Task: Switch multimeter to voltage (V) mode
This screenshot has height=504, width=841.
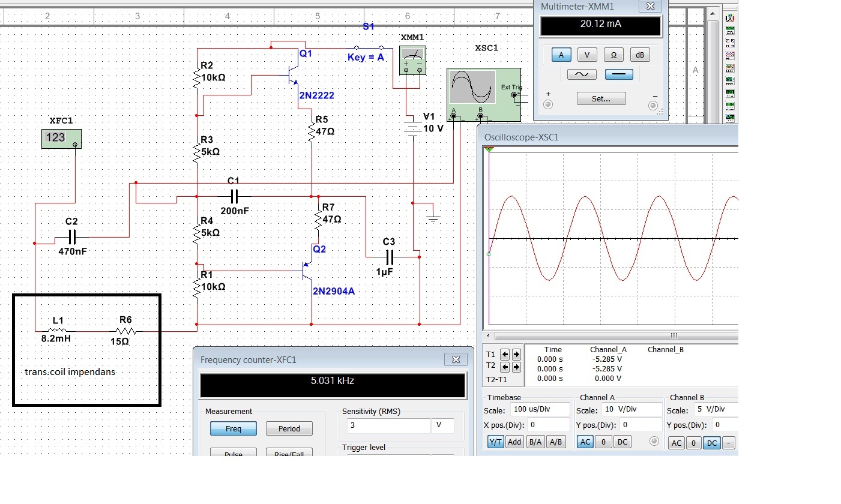Action: (x=587, y=55)
